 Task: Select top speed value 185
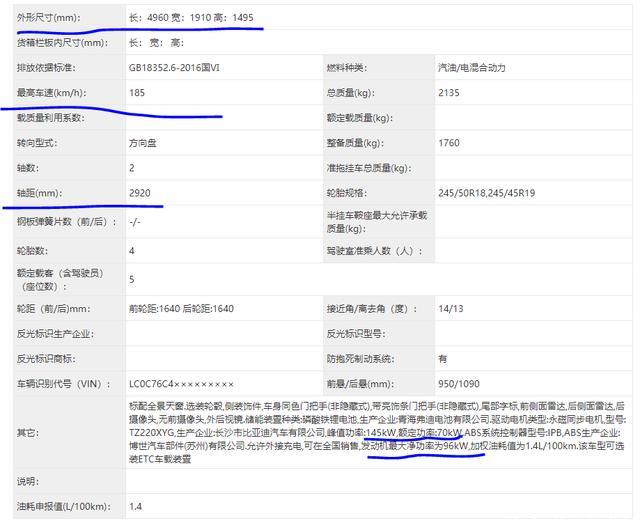click(137, 93)
